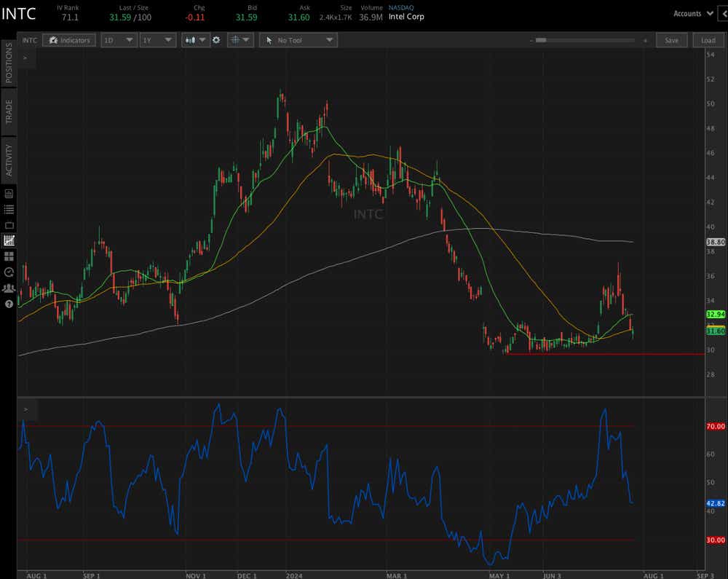Expand the lower study panel chevron
Viewport: 728px width, 579px height.
click(26, 410)
